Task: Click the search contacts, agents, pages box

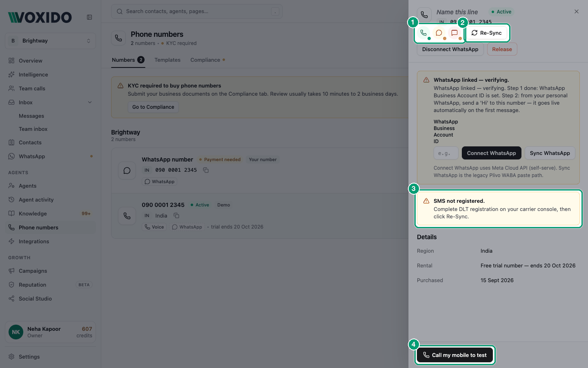Action: (x=197, y=11)
